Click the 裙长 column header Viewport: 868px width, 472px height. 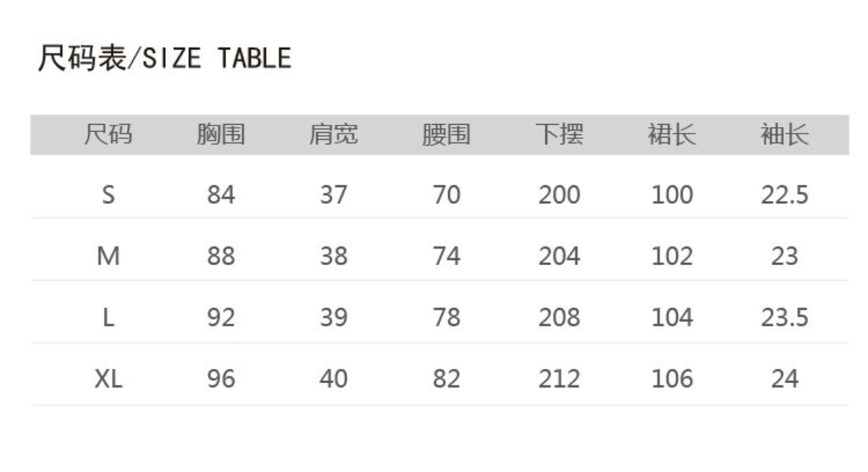point(671,134)
